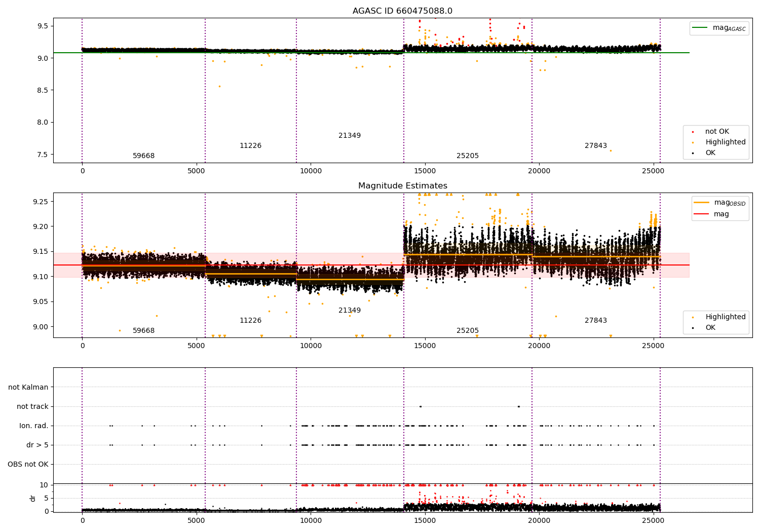
Task: Click the 8.5 y-axis tick label
Action: (43, 90)
